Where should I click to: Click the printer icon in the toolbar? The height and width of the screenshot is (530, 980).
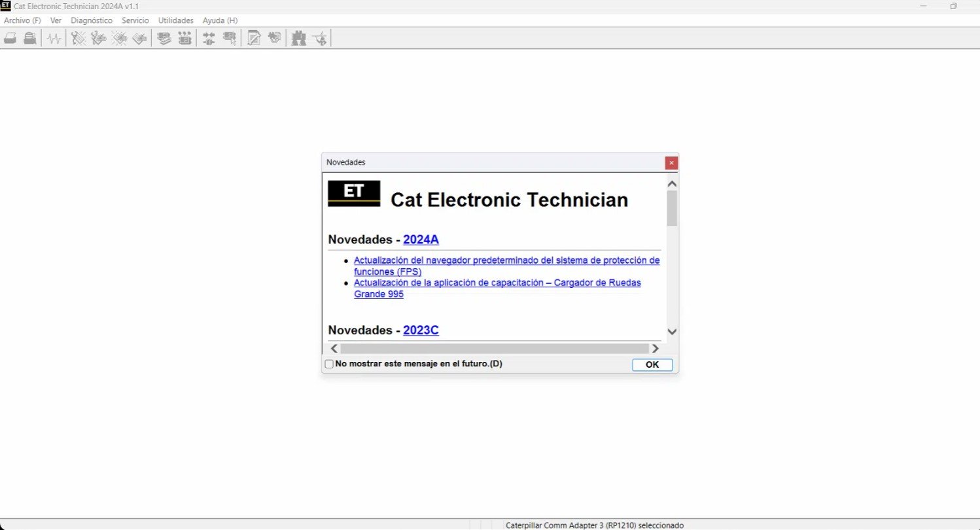click(x=10, y=39)
